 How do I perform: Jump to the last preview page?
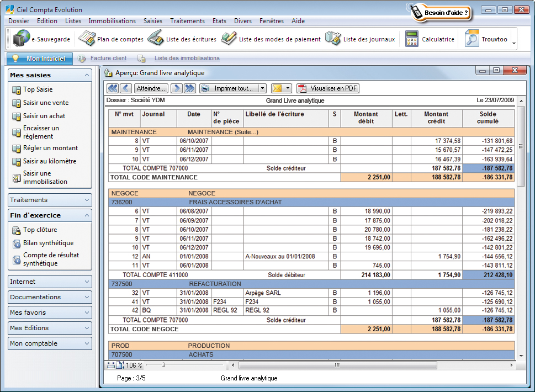click(190, 88)
